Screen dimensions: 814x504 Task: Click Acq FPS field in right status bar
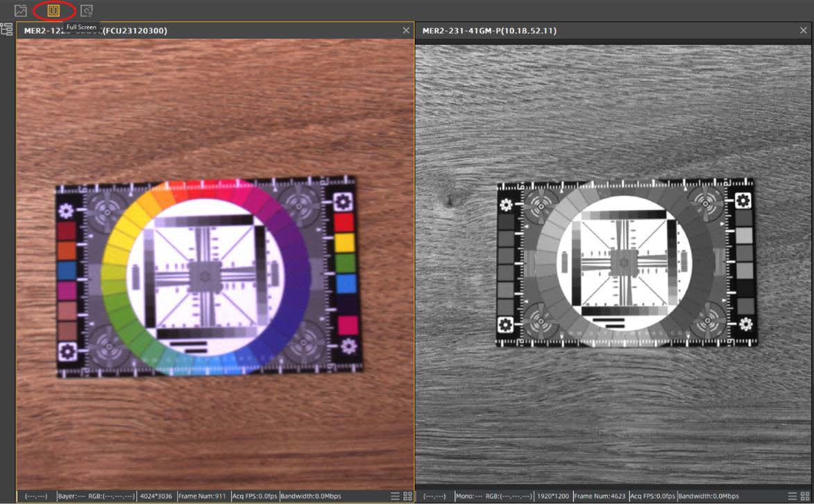[652, 496]
